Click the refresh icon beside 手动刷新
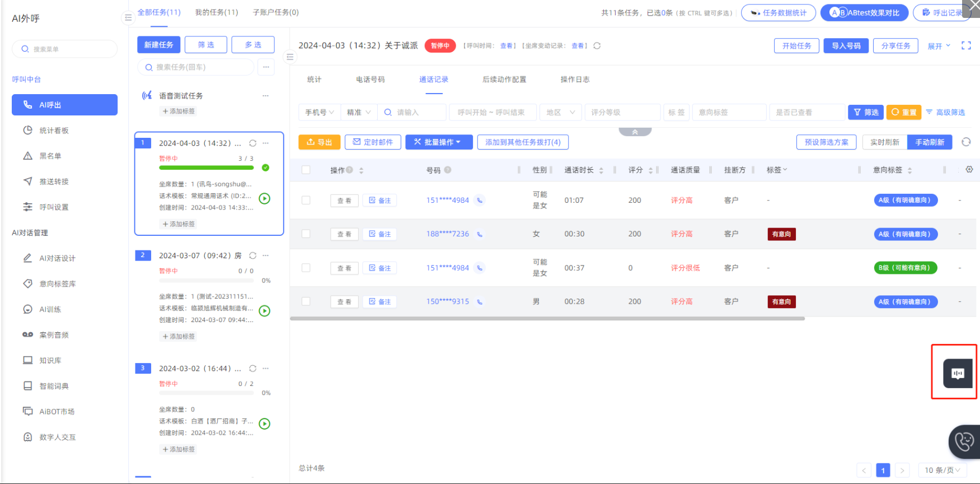Viewport: 980px width, 484px height. click(x=966, y=142)
